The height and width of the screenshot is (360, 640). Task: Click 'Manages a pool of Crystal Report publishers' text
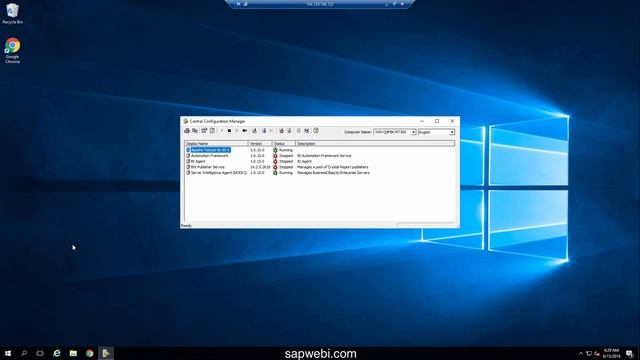click(333, 167)
